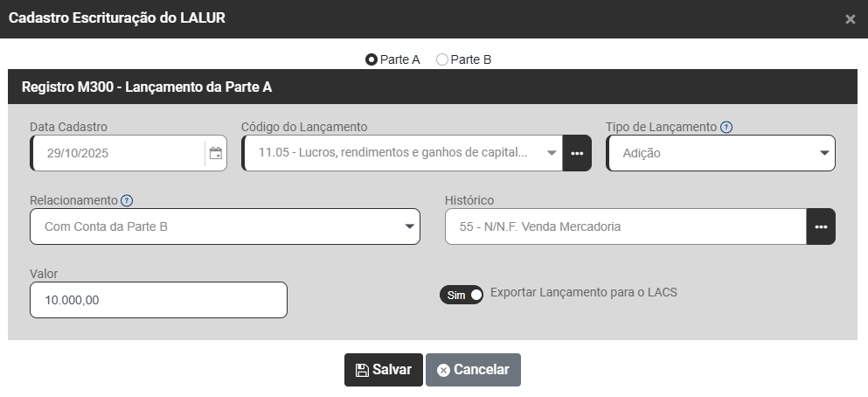The height and width of the screenshot is (397, 868).
Task: Click the help icon next to Relacionamento
Action: click(127, 201)
